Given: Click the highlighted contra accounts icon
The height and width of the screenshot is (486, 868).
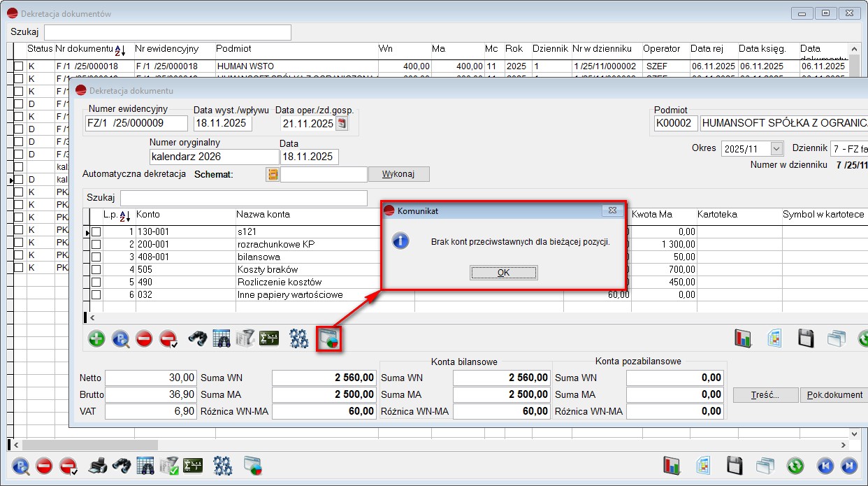Looking at the screenshot, I should 328,339.
